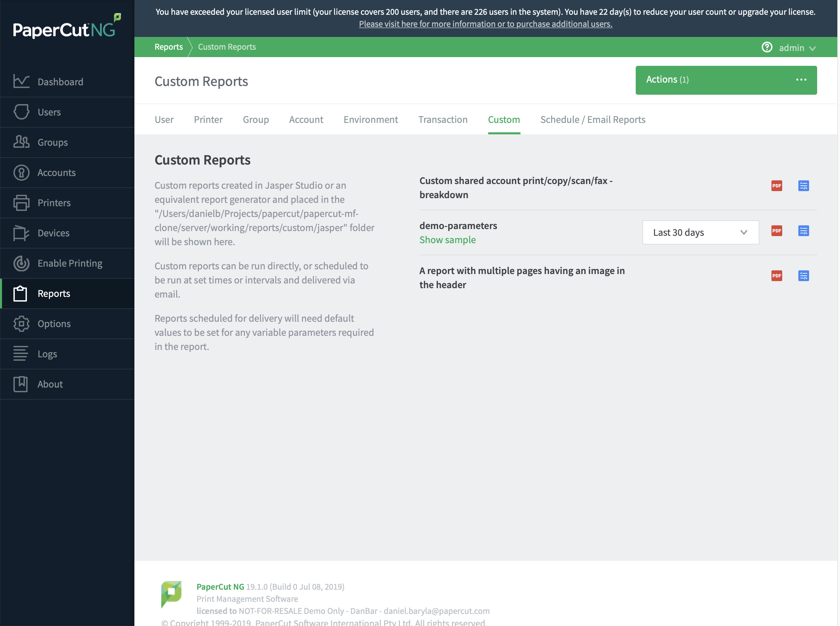Switch to the Printer reports tab

pos(208,119)
